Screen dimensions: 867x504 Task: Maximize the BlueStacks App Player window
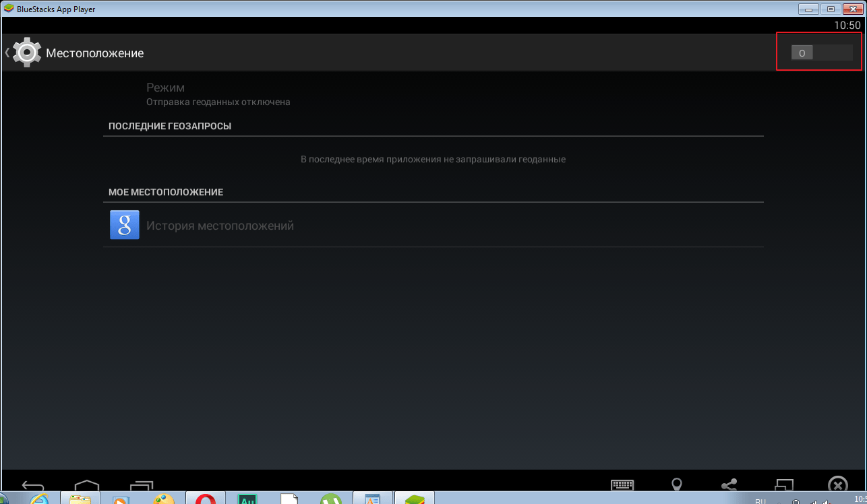831,9
